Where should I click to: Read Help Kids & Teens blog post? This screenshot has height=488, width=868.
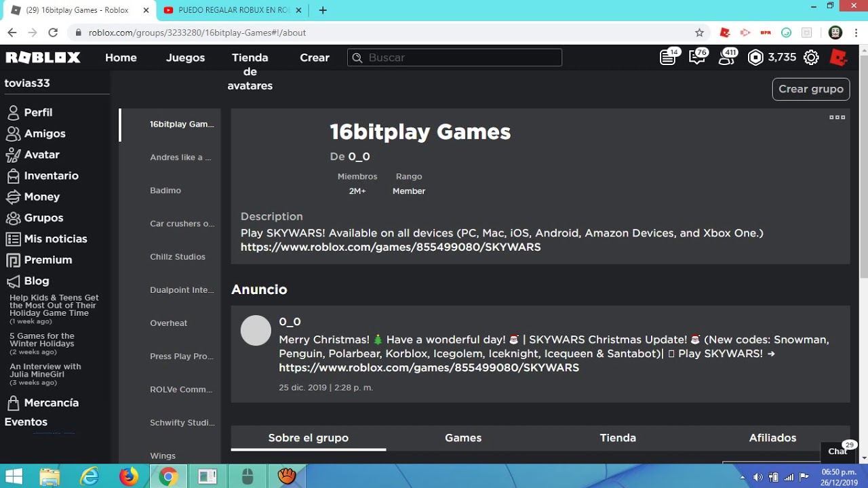pyautogui.click(x=54, y=305)
